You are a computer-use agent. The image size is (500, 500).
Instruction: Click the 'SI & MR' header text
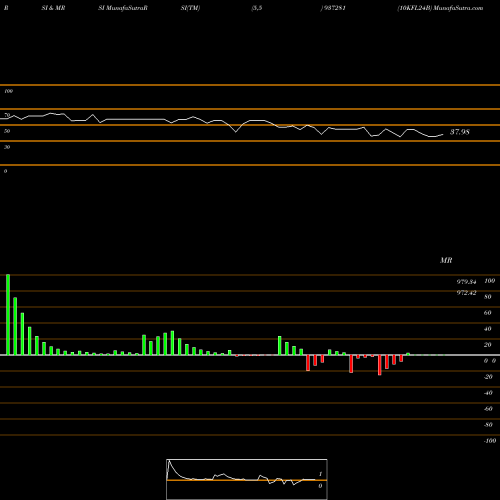(x=53, y=8)
